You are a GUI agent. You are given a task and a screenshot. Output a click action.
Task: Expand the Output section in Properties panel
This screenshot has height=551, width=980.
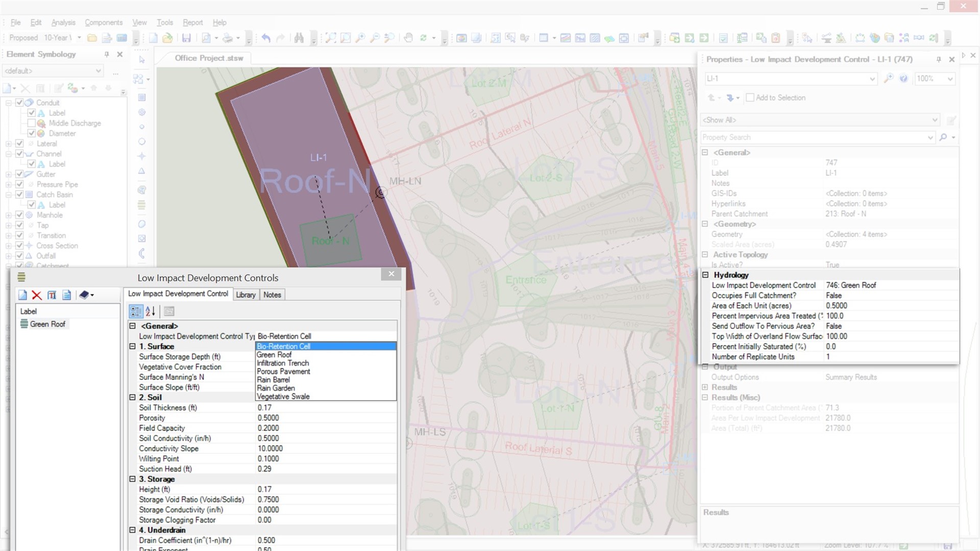tap(707, 367)
